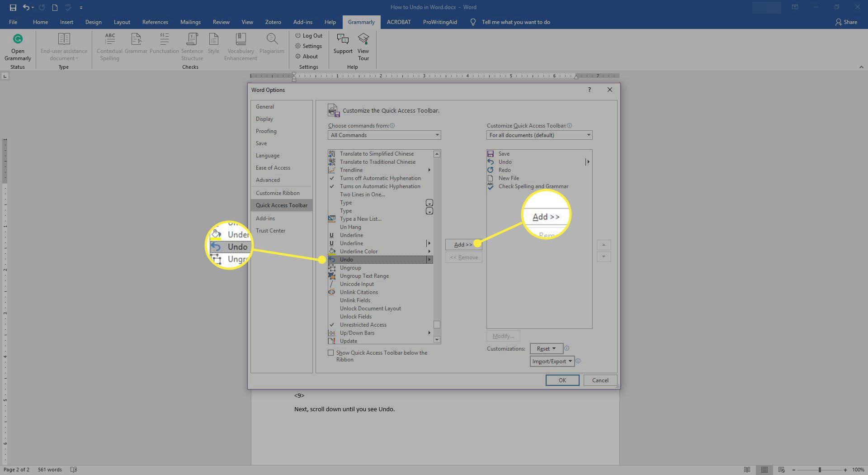Toggle Show Quick Access Toolbar below the Ribbon
868x475 pixels.
[x=331, y=353]
